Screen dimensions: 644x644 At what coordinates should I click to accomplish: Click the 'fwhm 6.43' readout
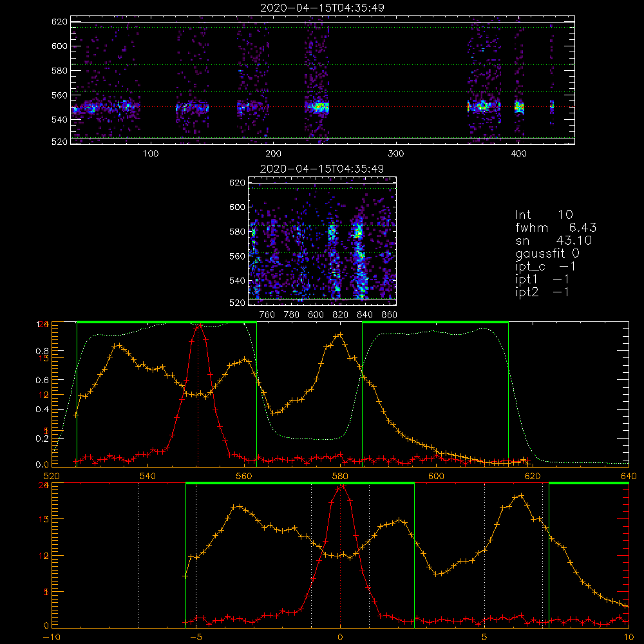point(556,227)
